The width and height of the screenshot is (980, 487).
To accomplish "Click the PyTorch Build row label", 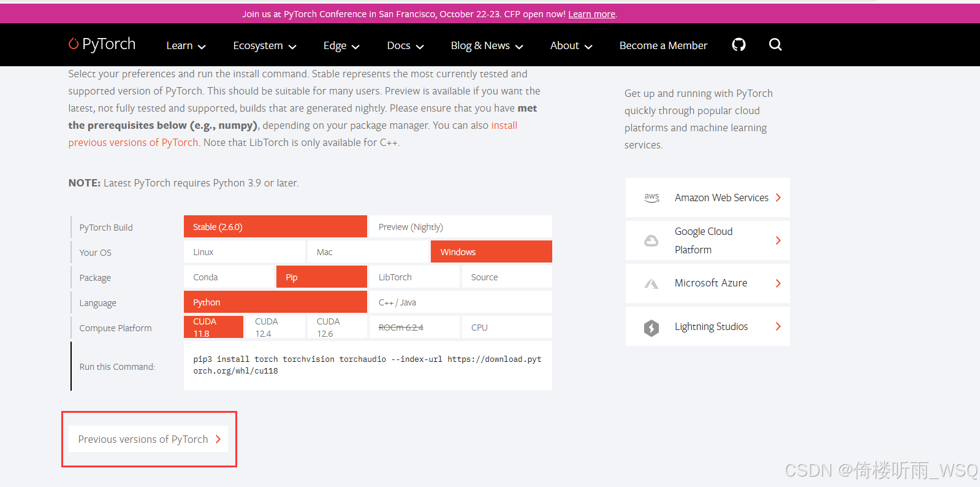I will pos(106,227).
